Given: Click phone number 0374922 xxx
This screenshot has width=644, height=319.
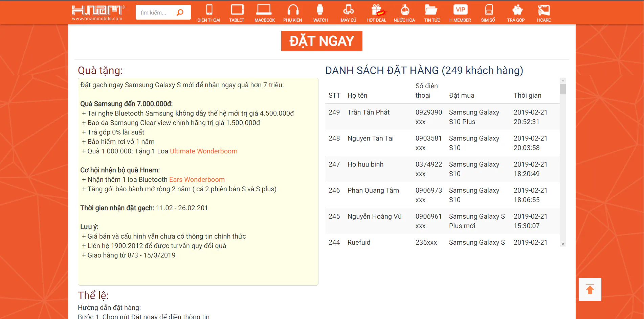Looking at the screenshot, I should 429,169.
